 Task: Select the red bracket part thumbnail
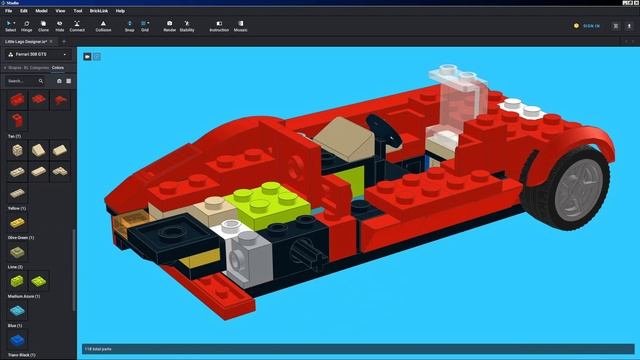pos(17,121)
